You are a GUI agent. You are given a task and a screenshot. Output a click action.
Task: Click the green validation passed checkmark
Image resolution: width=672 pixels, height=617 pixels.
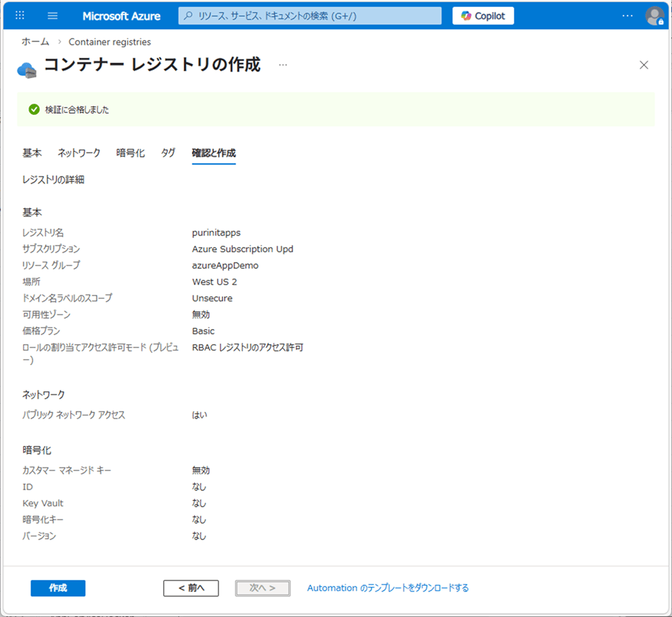[33, 109]
